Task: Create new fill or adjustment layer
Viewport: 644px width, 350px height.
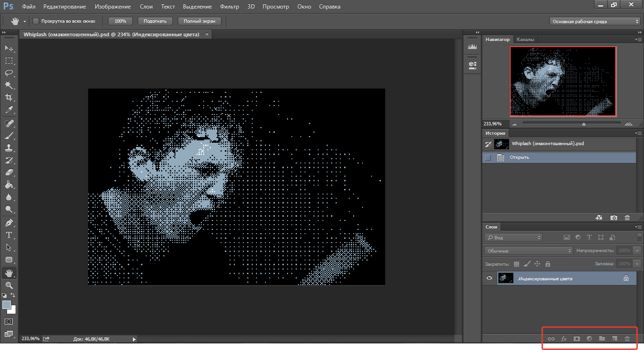Action: [589, 339]
